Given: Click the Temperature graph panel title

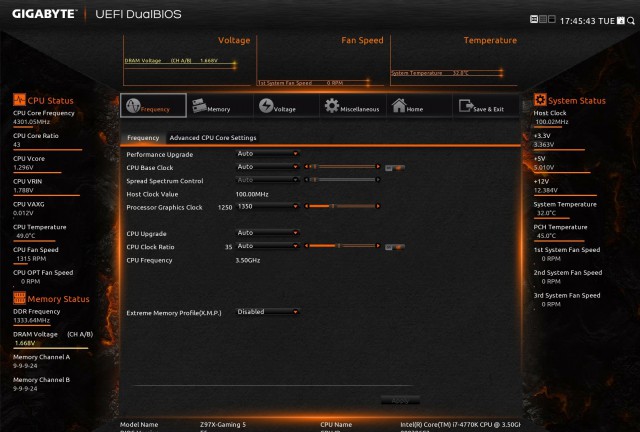Looking at the screenshot, I should [x=490, y=40].
